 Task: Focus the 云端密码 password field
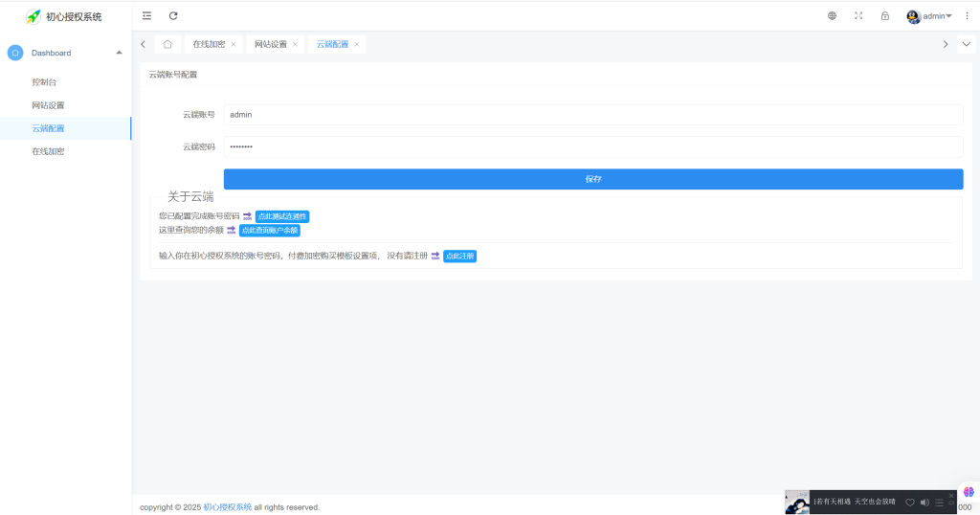(x=593, y=146)
